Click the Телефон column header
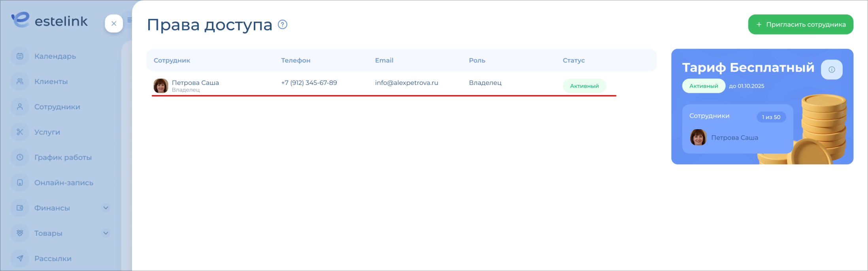The width and height of the screenshot is (868, 271). 296,60
